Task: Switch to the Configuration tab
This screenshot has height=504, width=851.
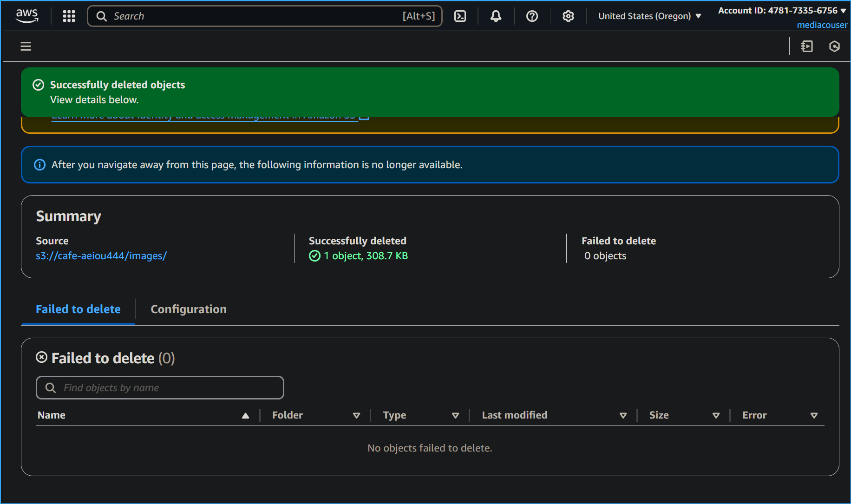Action: coord(189,309)
